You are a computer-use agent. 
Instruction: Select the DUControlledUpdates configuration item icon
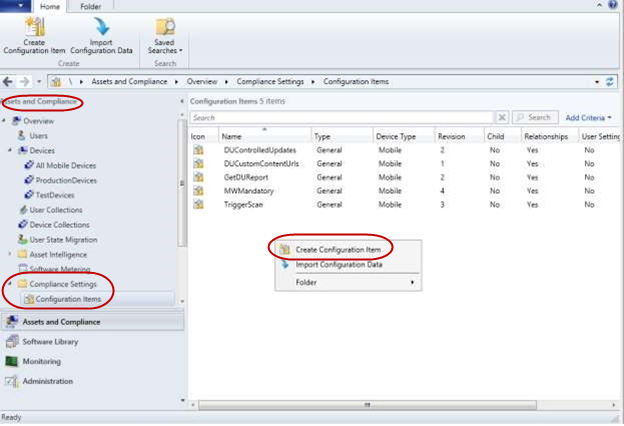tap(198, 150)
